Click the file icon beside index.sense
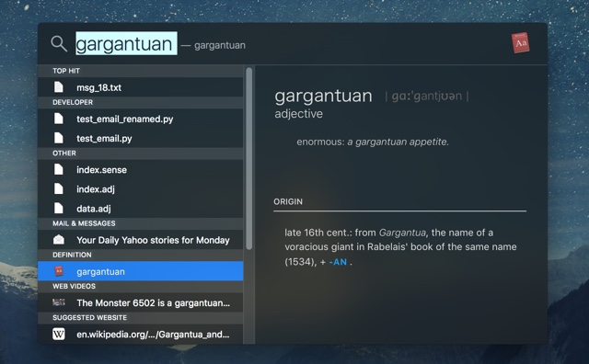The image size is (589, 364). point(59,169)
